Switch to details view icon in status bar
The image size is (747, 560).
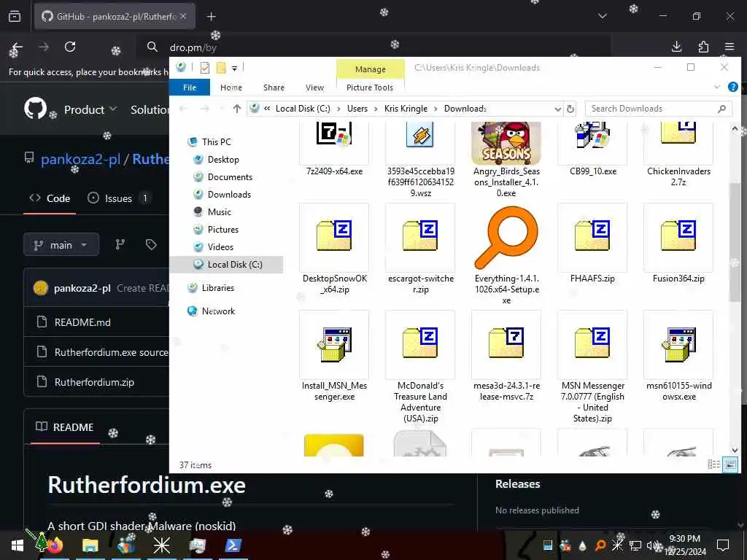(x=713, y=464)
